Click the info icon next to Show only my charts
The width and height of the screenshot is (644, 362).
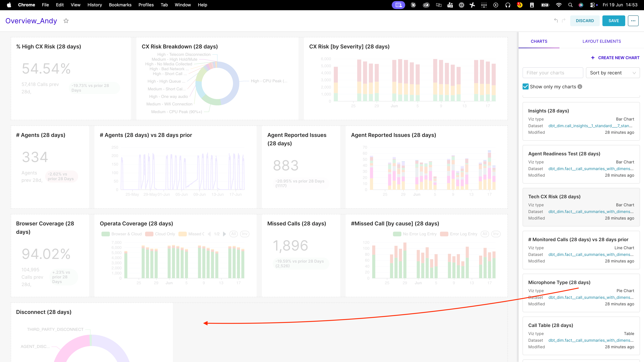[580, 86]
